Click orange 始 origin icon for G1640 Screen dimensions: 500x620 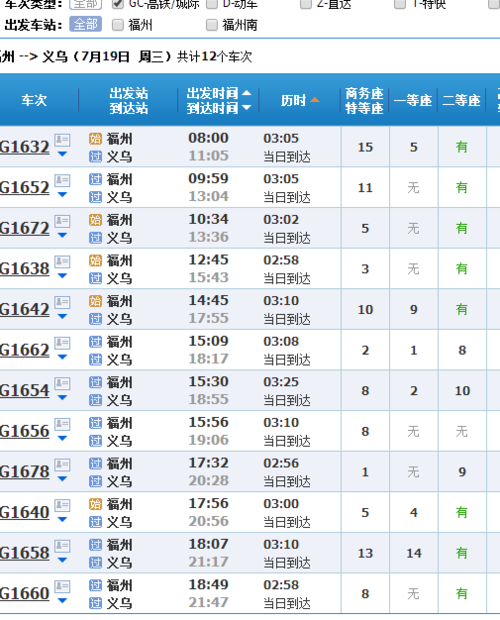point(95,504)
